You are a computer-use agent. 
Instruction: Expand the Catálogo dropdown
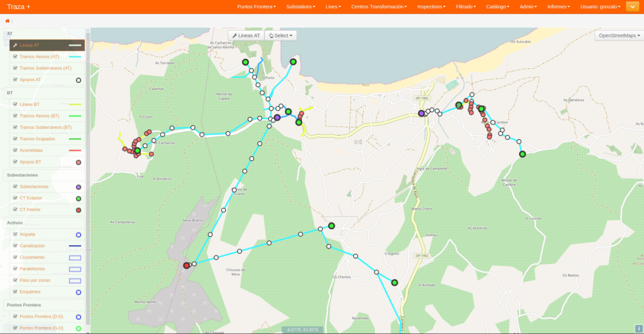(x=497, y=6)
